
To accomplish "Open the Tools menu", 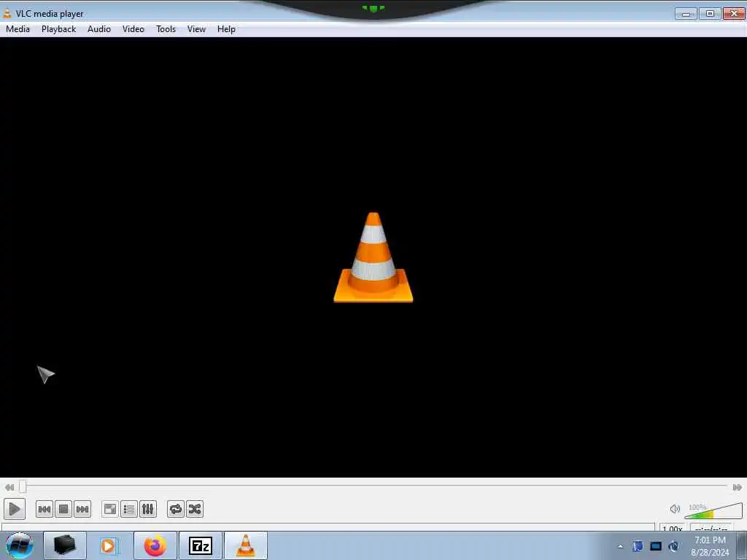I will (x=166, y=29).
